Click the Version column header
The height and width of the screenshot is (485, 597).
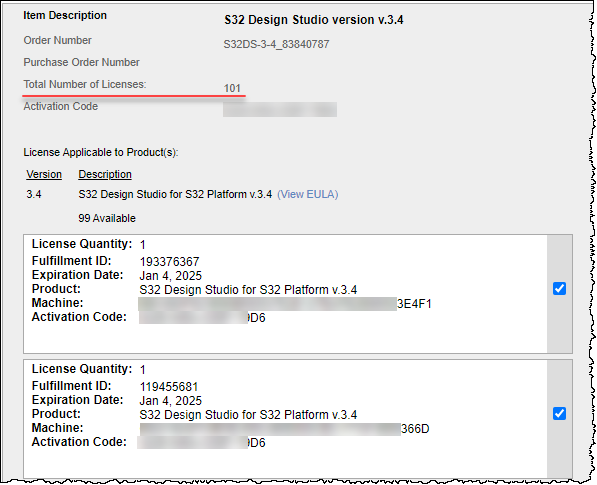click(44, 174)
